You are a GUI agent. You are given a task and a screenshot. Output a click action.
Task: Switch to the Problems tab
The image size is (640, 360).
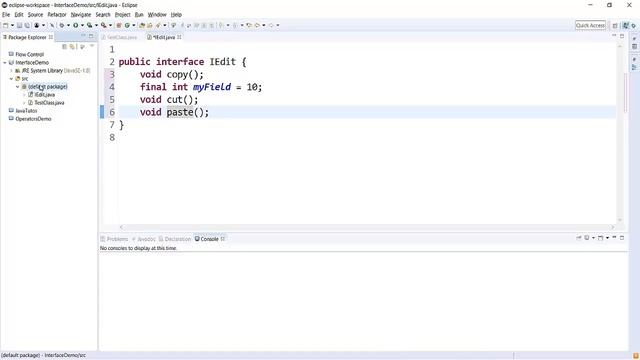114,239
